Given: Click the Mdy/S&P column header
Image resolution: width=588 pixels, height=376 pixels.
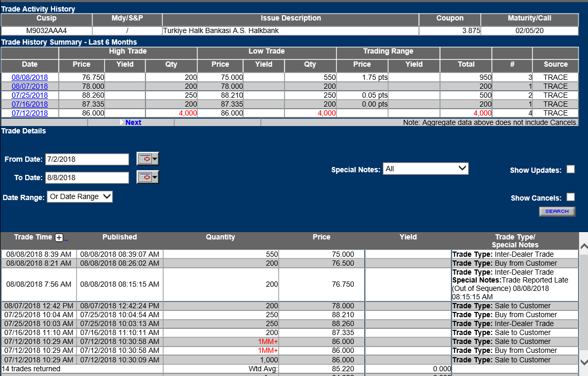Looking at the screenshot, I should coord(127,18).
